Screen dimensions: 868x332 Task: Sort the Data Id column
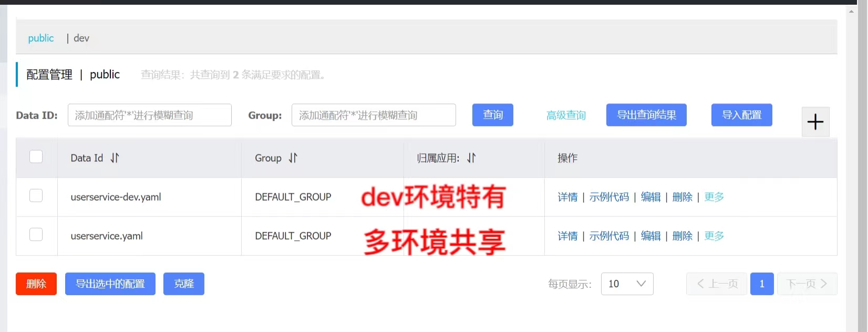115,158
